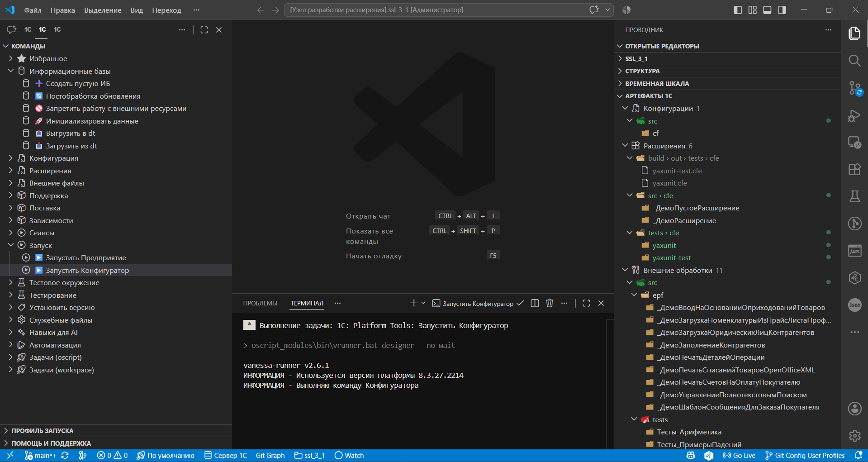Open Customize Layout icon in title bar

click(x=752, y=10)
